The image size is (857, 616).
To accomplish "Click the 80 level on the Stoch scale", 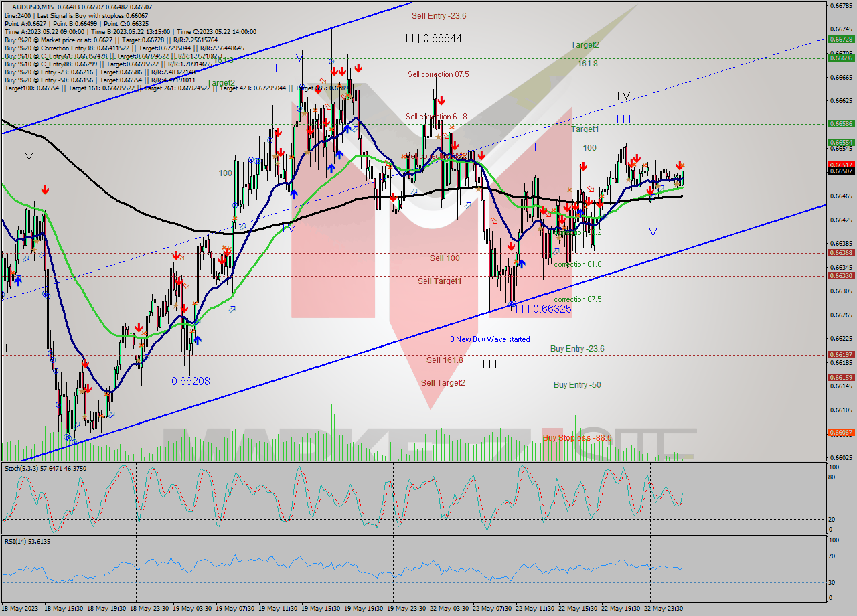I will click(x=832, y=477).
